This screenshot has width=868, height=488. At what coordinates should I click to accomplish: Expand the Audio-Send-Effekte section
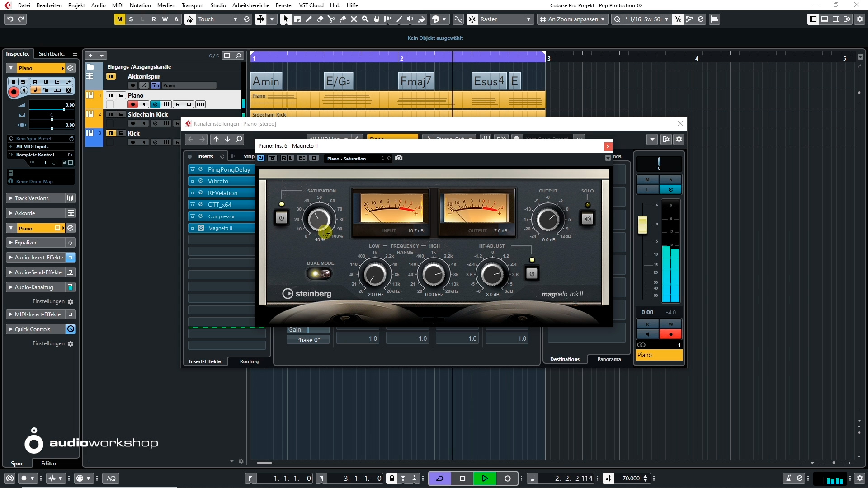[10, 272]
